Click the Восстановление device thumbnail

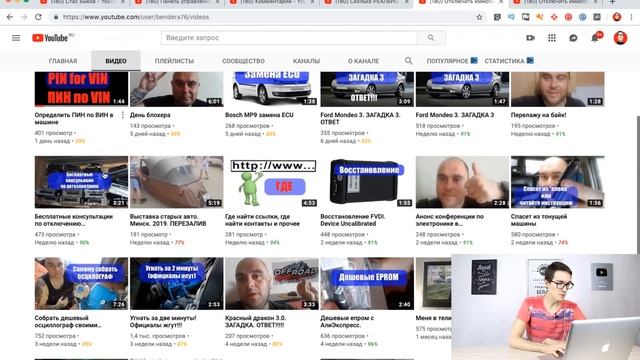(x=367, y=182)
